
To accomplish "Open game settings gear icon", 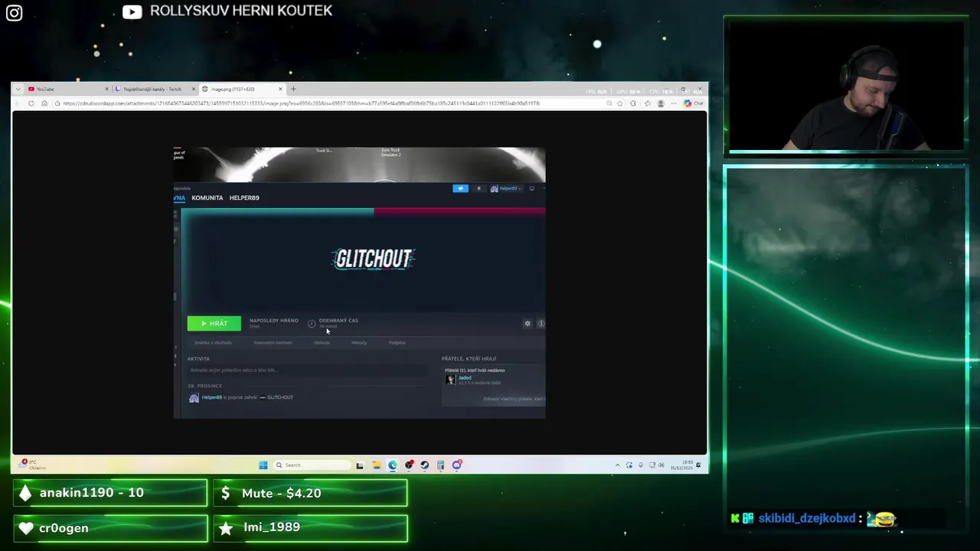I will tap(528, 324).
